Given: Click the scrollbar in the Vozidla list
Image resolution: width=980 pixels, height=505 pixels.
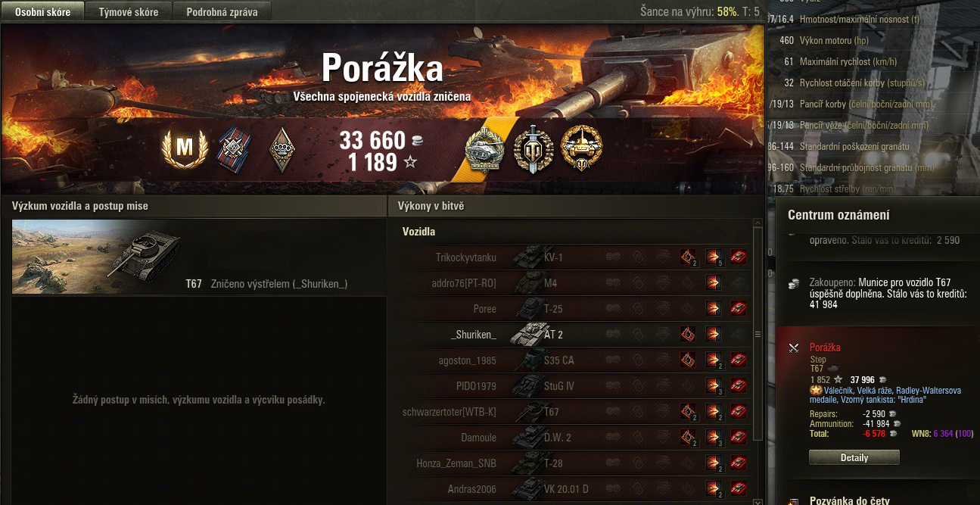Looking at the screenshot, I should [758, 333].
